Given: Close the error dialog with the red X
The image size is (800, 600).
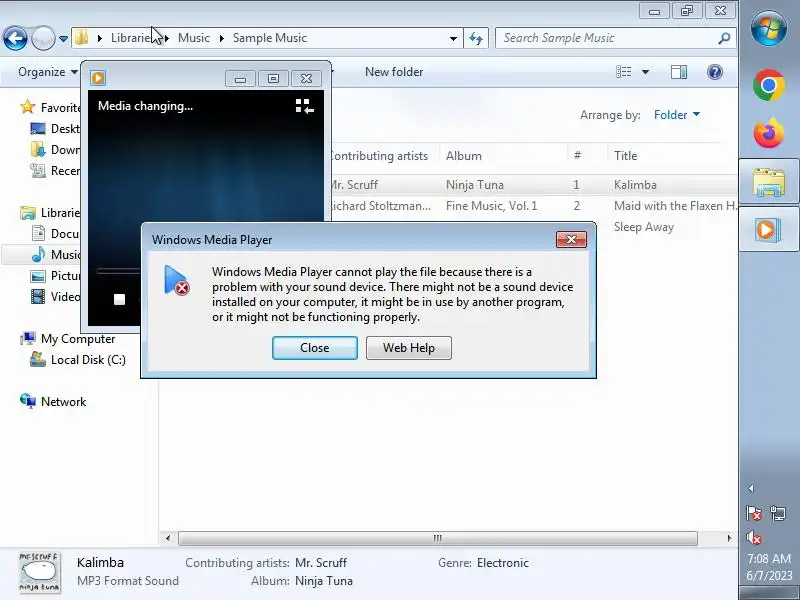Looking at the screenshot, I should point(571,239).
